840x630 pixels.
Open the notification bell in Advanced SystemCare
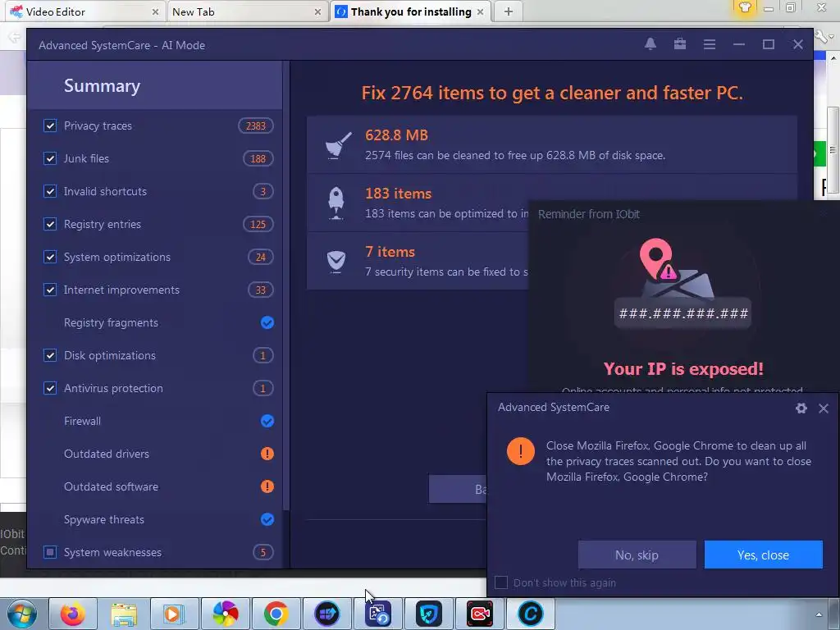point(650,44)
